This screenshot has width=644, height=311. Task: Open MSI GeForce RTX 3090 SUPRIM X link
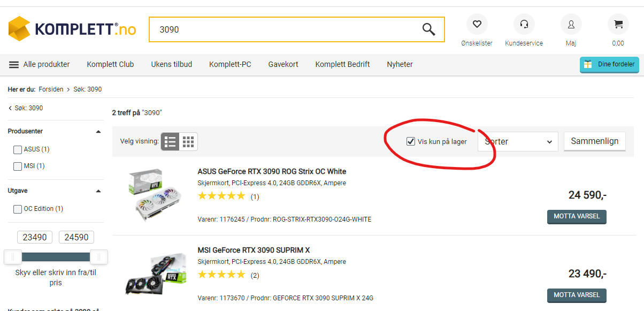coord(254,250)
